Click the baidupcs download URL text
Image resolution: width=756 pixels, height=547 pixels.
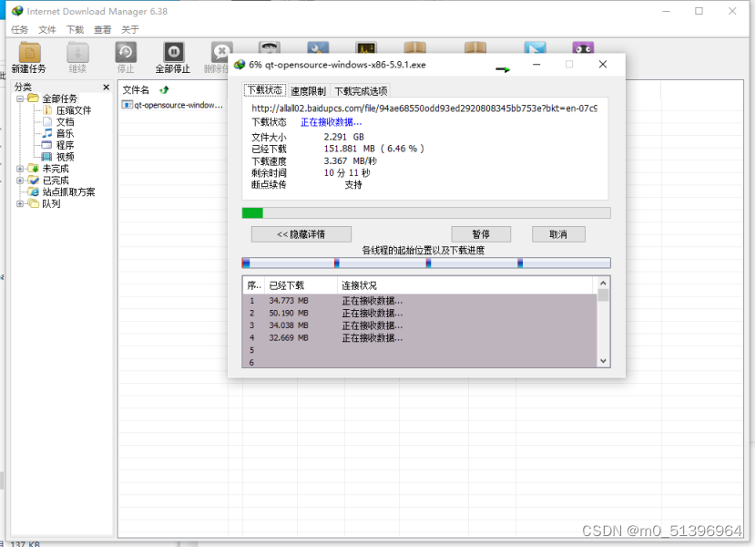[x=424, y=108]
